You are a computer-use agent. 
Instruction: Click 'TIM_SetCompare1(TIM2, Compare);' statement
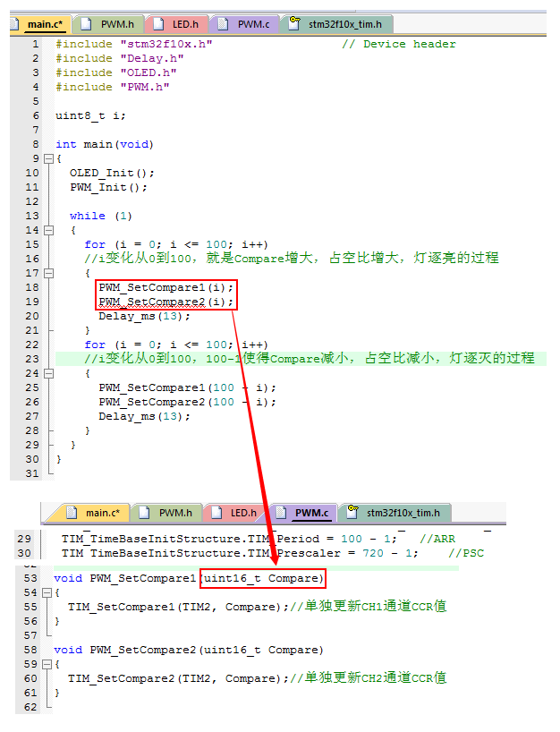click(179, 607)
